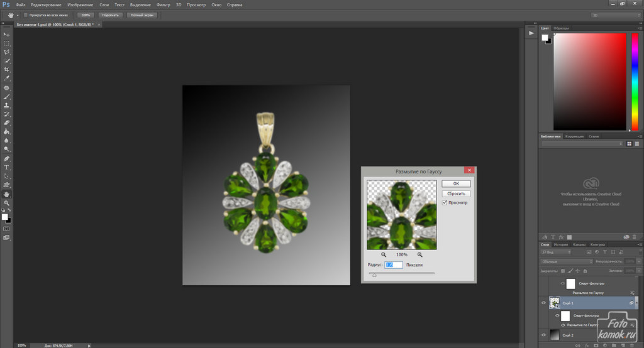
Task: Click the blur radius slider handle
Action: tap(375, 275)
